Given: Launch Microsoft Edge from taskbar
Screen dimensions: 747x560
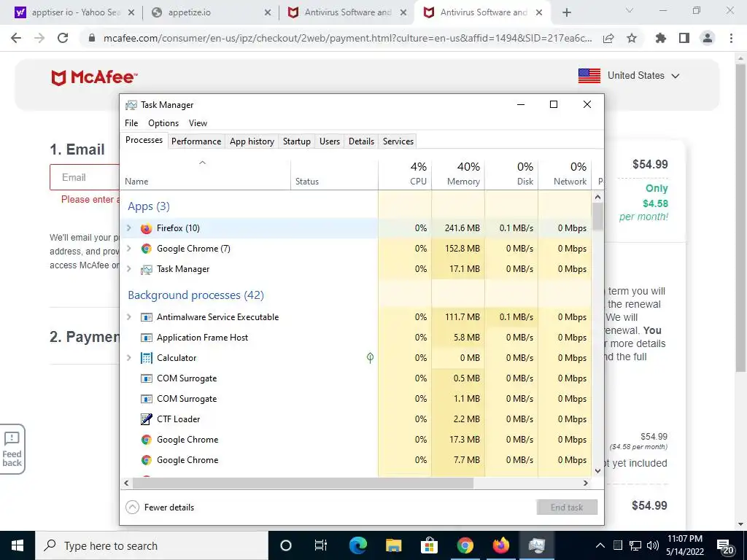Looking at the screenshot, I should [357, 545].
